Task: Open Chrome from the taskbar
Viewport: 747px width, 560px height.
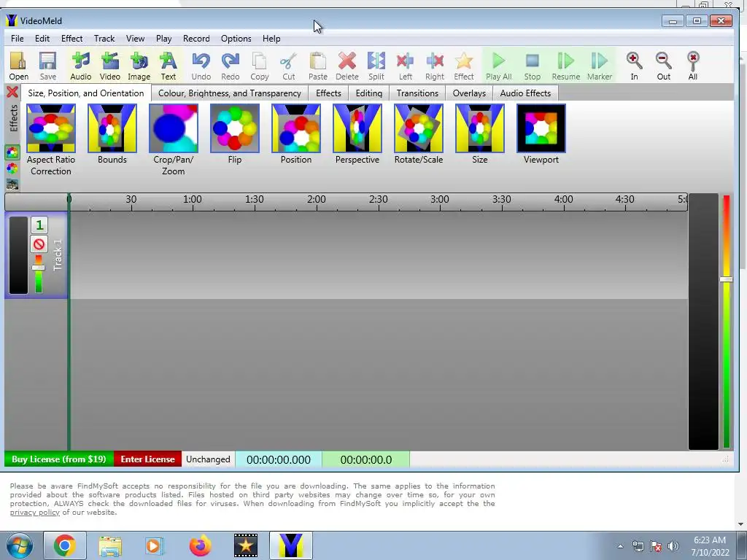Action: [65, 545]
